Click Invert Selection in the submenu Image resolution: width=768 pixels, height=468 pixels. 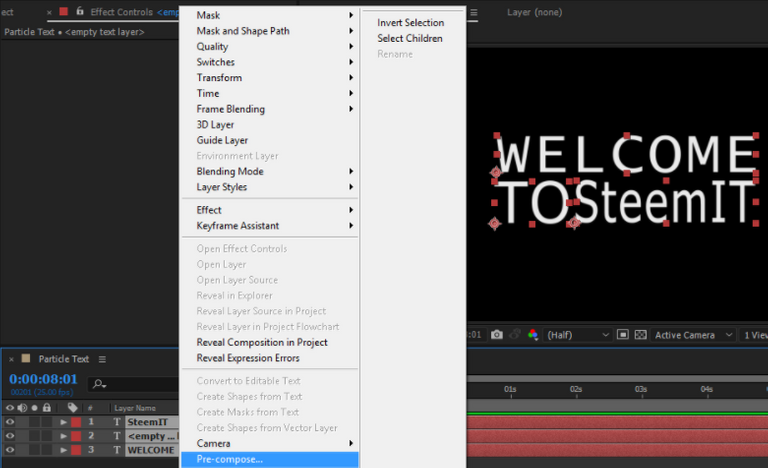[410, 23]
